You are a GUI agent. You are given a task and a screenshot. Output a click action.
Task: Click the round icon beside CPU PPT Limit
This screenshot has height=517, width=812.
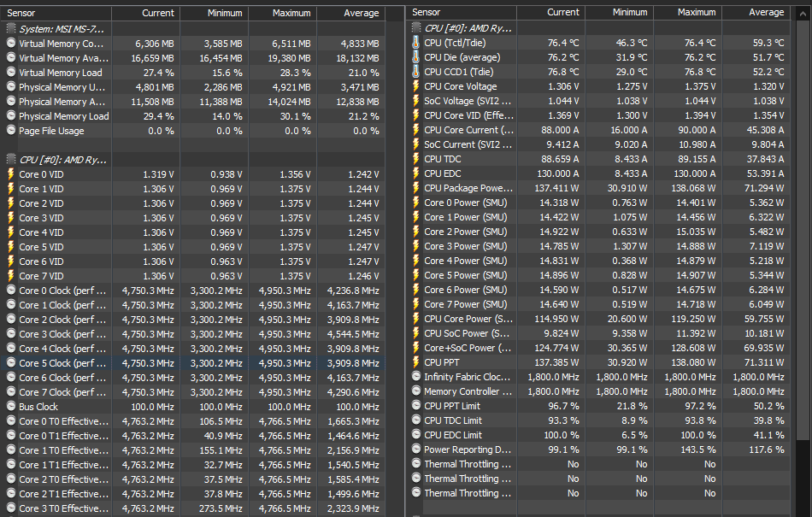tap(416, 406)
